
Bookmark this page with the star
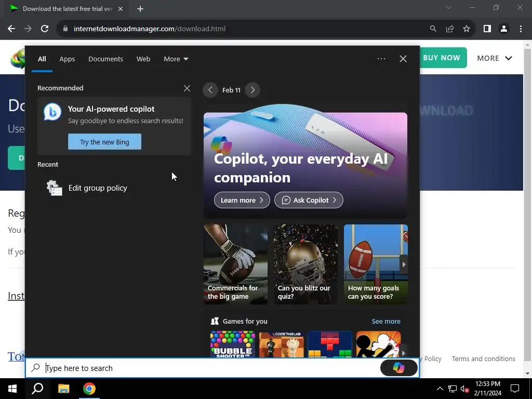tap(467, 29)
